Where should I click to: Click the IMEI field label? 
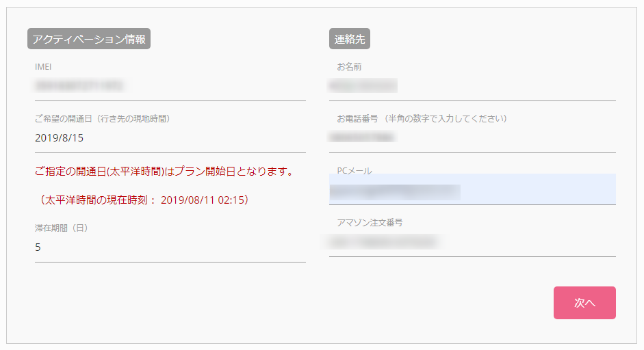click(x=43, y=67)
